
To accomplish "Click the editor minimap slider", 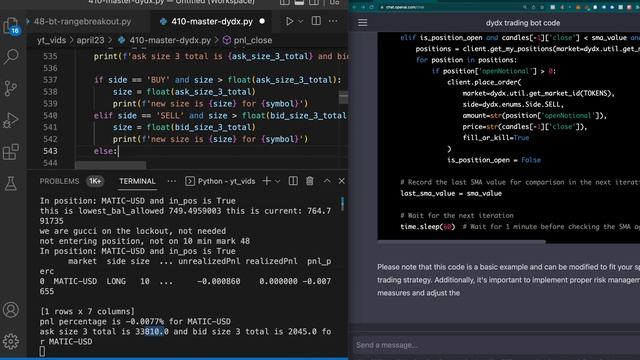I will click(x=344, y=98).
